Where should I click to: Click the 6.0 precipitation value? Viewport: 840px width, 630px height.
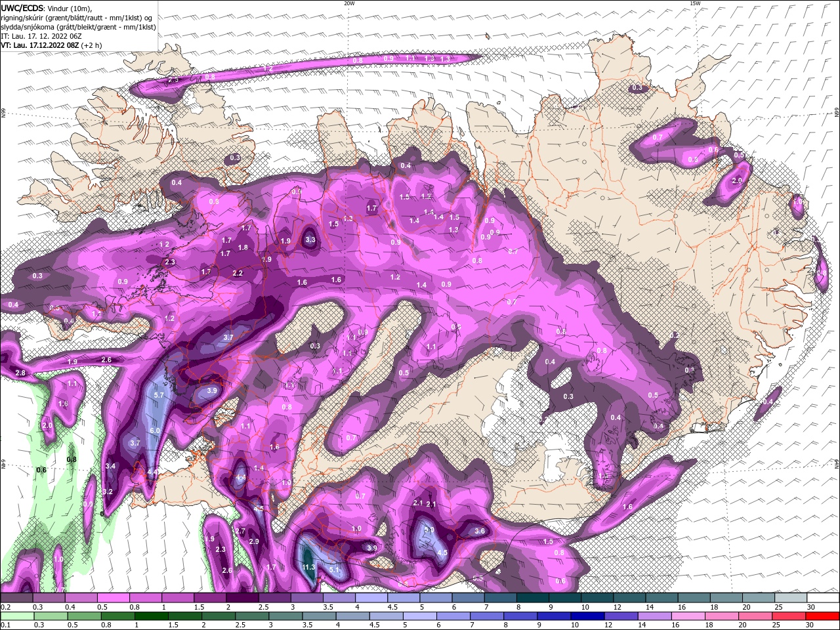tap(155, 430)
